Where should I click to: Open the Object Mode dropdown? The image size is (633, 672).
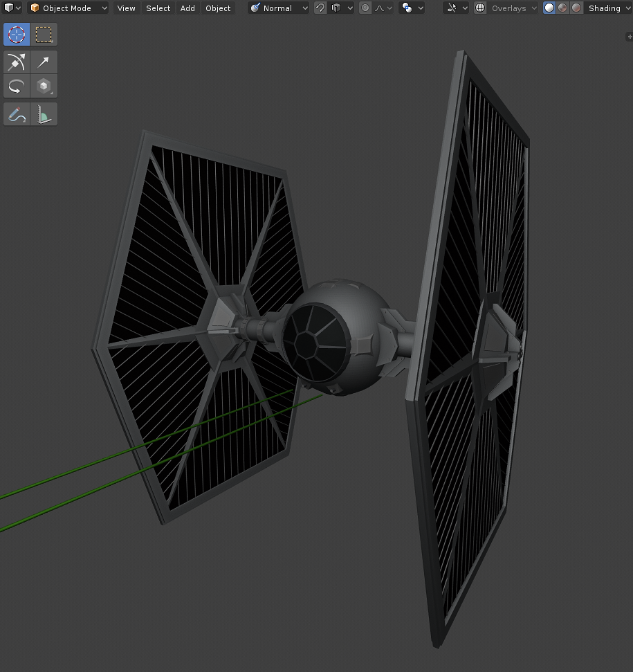click(68, 8)
